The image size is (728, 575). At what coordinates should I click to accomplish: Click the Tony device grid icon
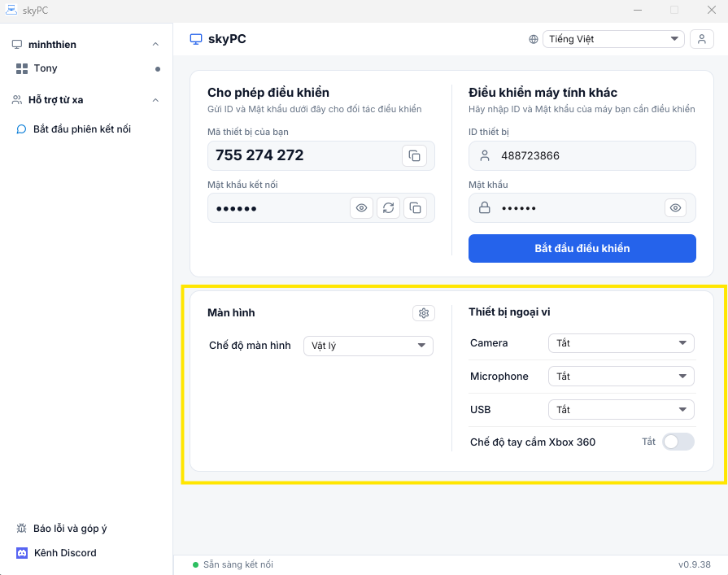[x=22, y=68]
